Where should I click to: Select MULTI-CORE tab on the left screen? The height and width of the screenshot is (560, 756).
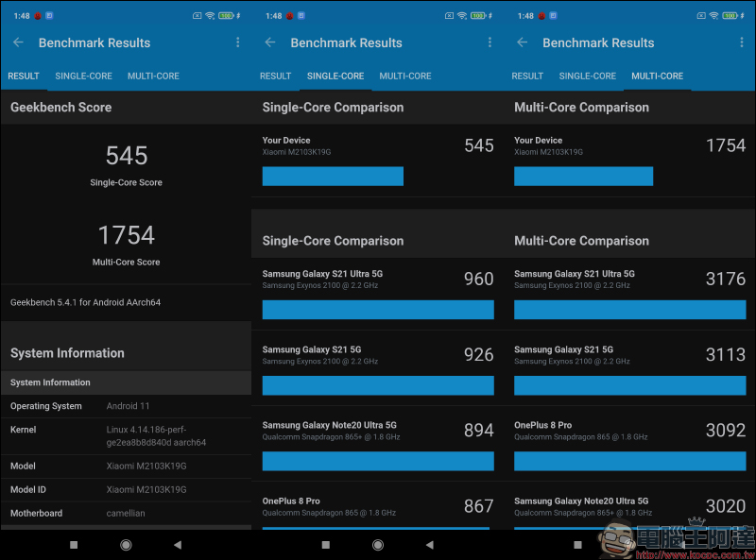[153, 76]
